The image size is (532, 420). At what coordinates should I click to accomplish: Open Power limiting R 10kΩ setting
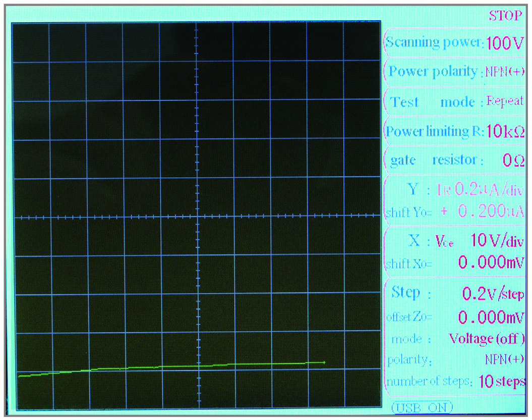pos(505,131)
